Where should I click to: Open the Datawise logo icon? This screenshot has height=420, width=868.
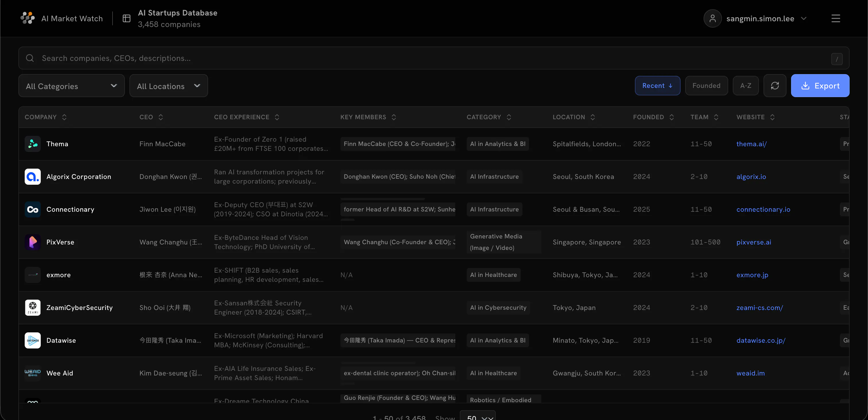tap(33, 340)
